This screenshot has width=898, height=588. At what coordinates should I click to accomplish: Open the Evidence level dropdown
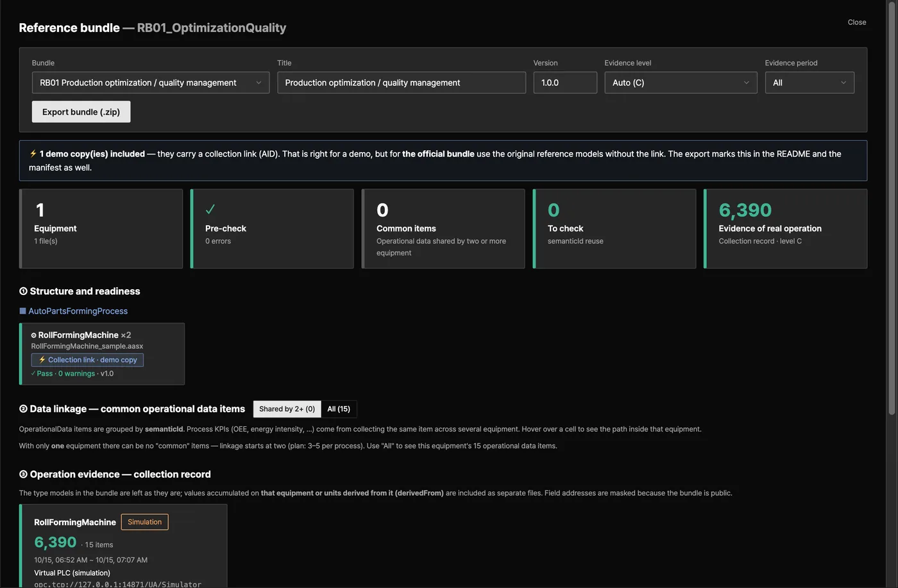[x=681, y=83]
